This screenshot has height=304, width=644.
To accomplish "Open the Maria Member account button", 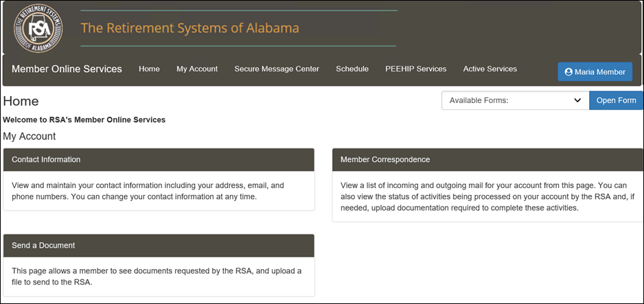I will (x=595, y=72).
